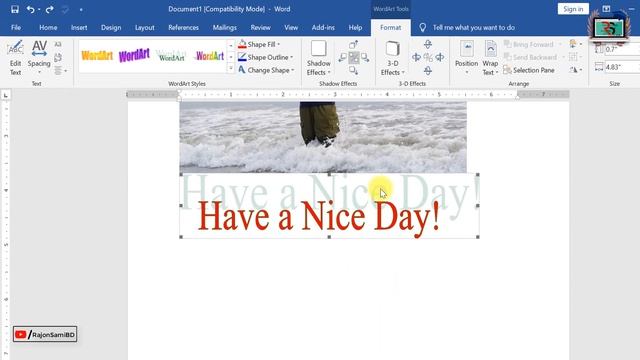Open Ribbon Display Options
Image resolution: width=640 pixels, height=360 pixels.
(x=606, y=9)
